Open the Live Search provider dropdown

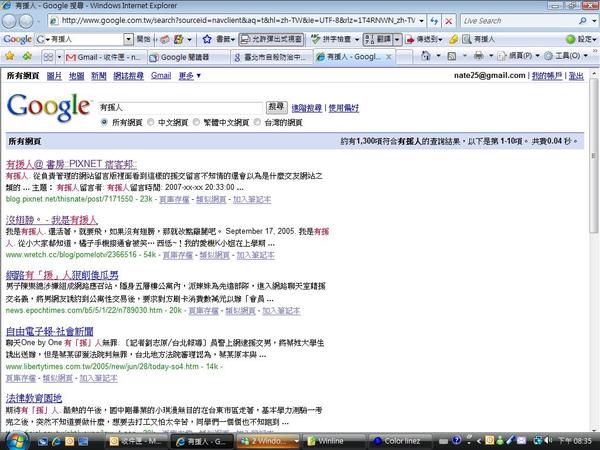click(x=594, y=21)
